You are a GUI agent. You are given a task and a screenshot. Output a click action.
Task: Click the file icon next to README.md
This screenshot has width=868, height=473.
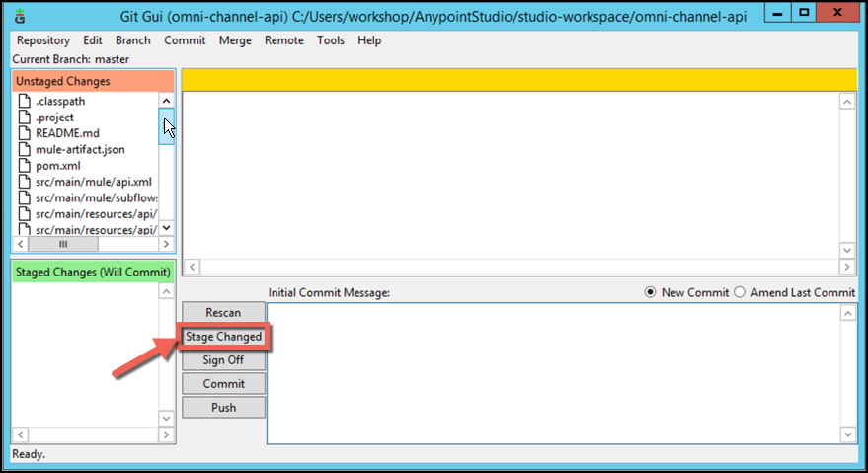(x=25, y=133)
